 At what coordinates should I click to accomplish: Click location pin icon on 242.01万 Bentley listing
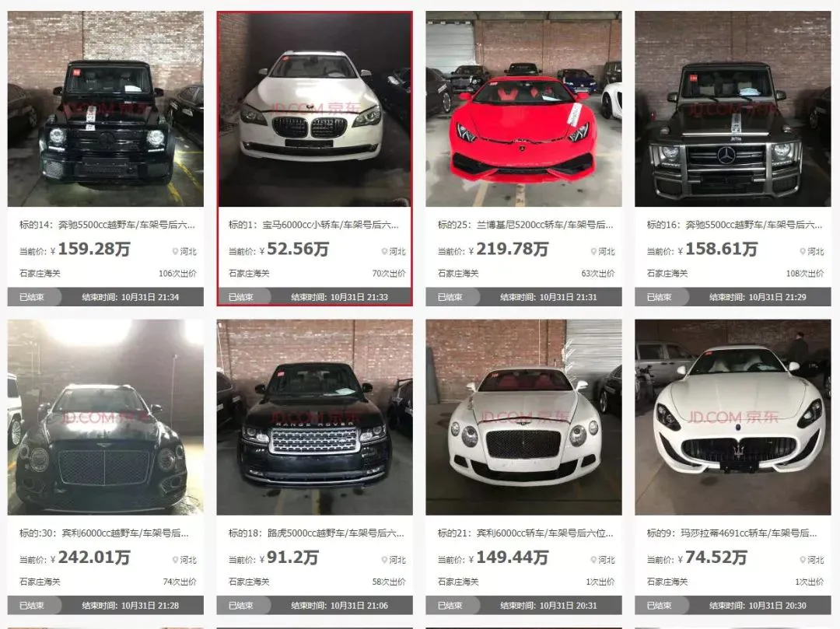175,559
